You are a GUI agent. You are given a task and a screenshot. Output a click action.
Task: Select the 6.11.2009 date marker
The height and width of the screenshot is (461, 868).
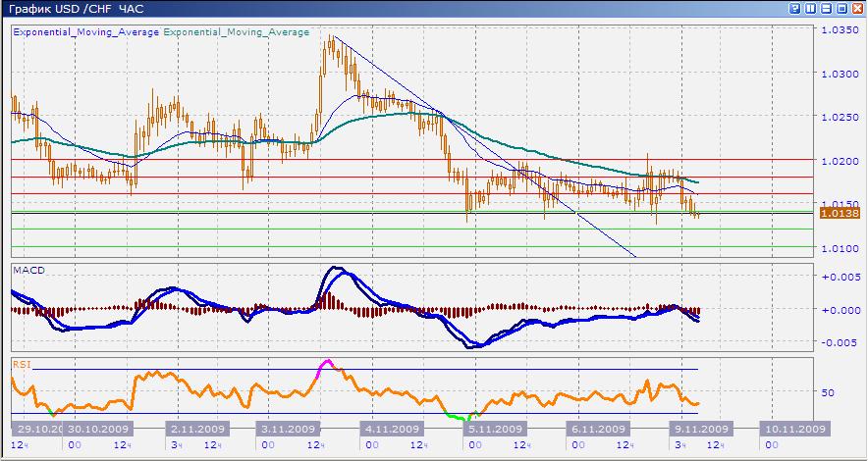[x=597, y=430]
